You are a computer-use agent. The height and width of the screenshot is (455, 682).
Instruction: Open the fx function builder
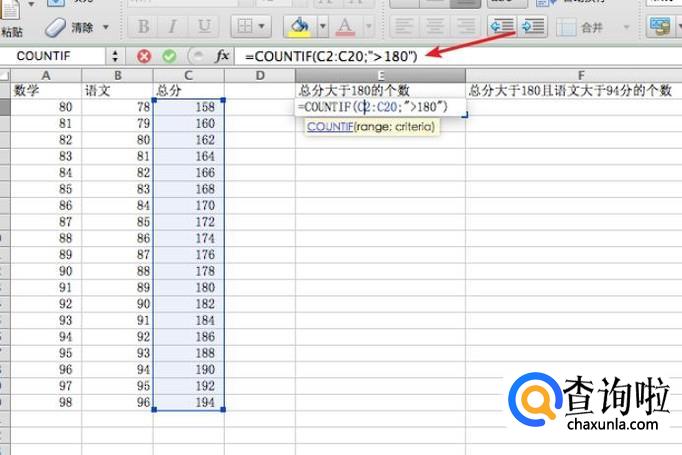[x=223, y=56]
